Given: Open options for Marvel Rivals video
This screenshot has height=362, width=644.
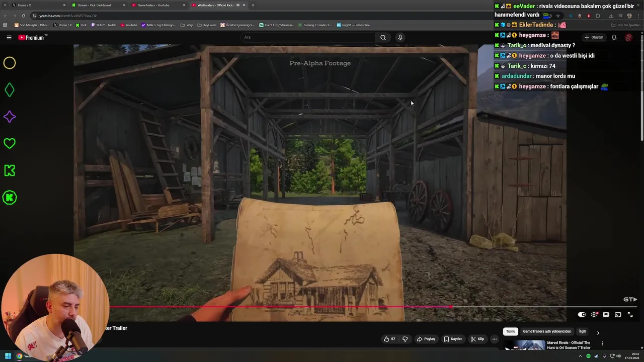Looking at the screenshot, I should tap(602, 343).
